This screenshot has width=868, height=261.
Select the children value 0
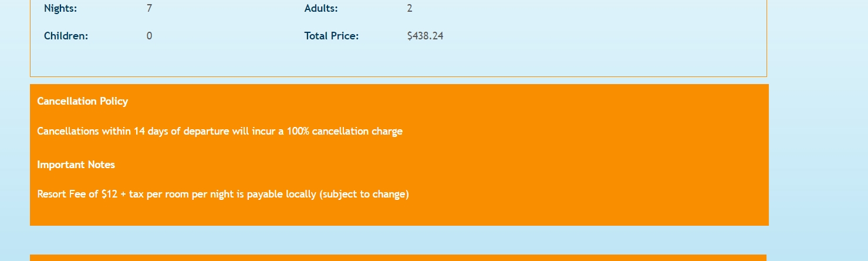[x=150, y=36]
